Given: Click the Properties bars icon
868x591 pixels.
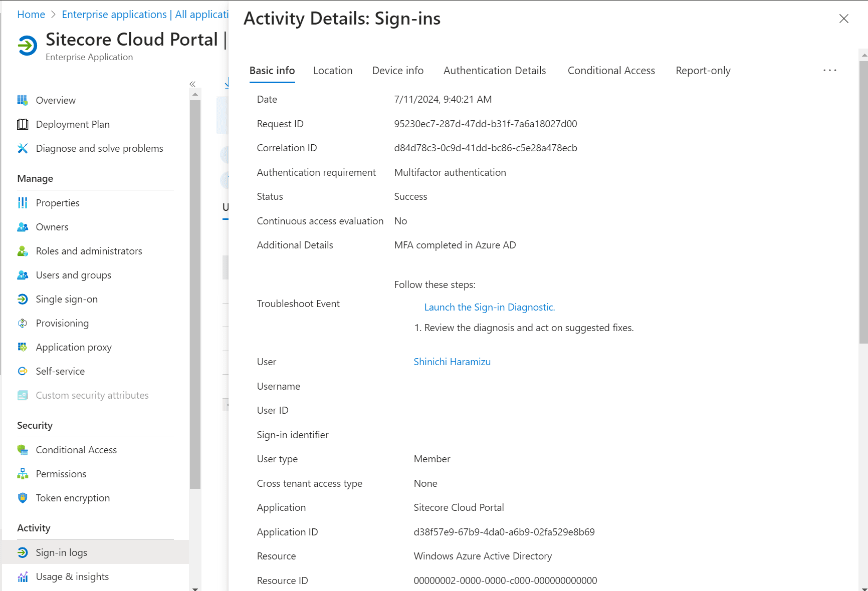Looking at the screenshot, I should point(23,203).
